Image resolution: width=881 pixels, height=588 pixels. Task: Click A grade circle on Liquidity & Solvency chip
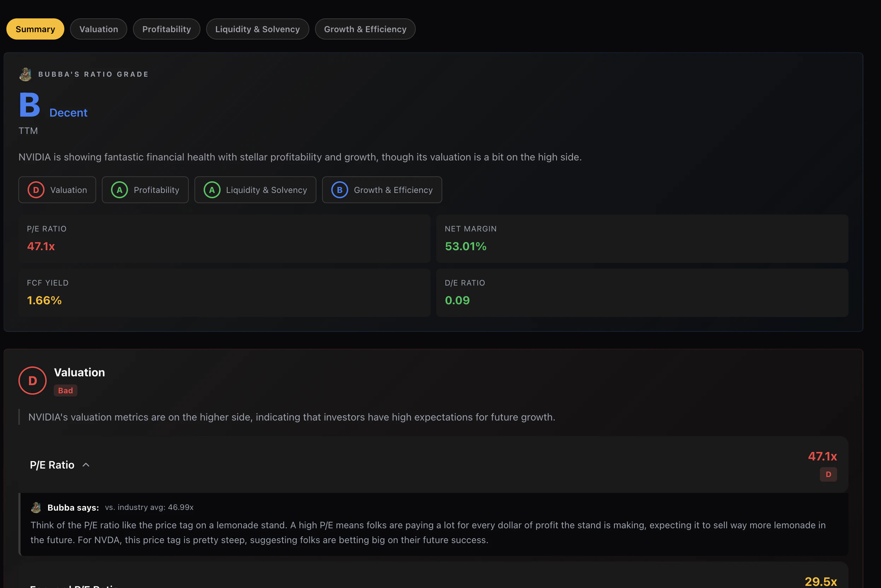pyautogui.click(x=212, y=190)
